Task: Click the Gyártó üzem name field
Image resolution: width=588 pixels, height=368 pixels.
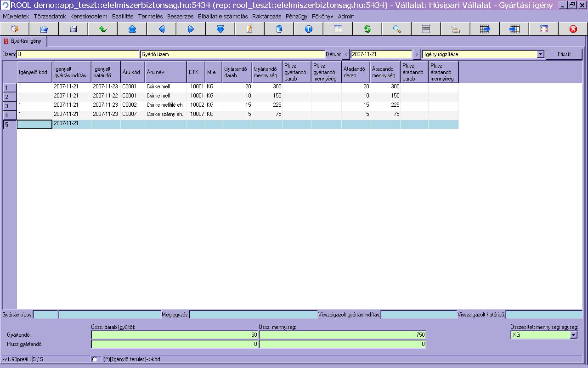Action: click(x=232, y=54)
